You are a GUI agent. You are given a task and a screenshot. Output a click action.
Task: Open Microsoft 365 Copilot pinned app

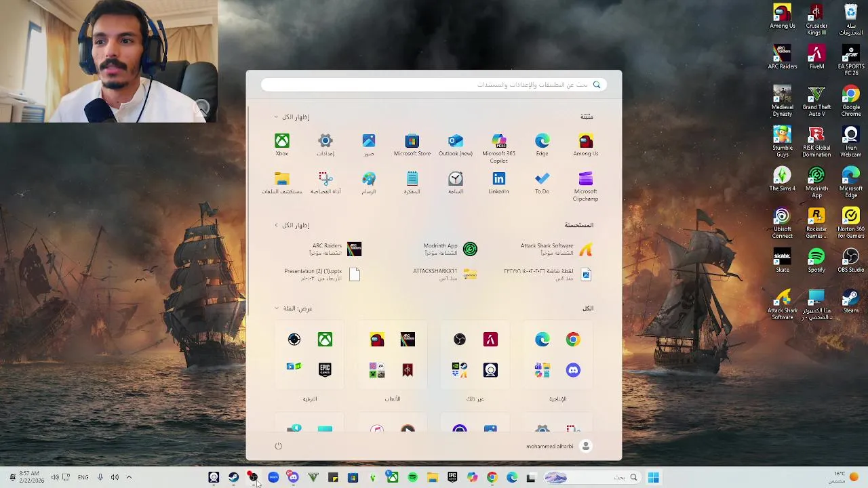click(499, 148)
